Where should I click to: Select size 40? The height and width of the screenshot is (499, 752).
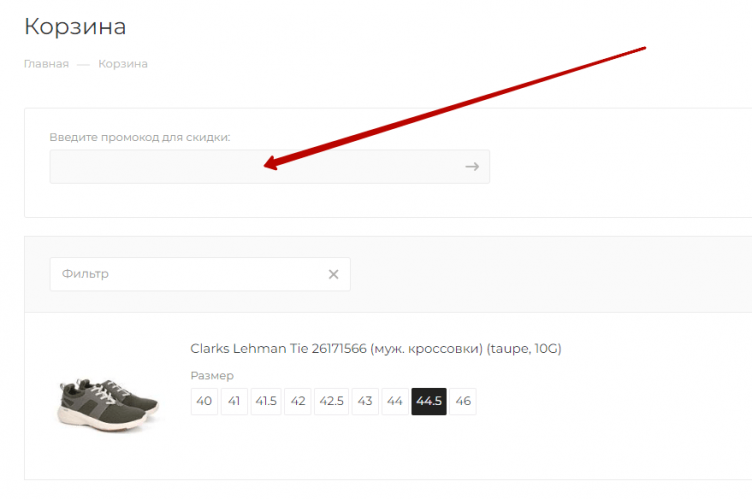click(204, 401)
